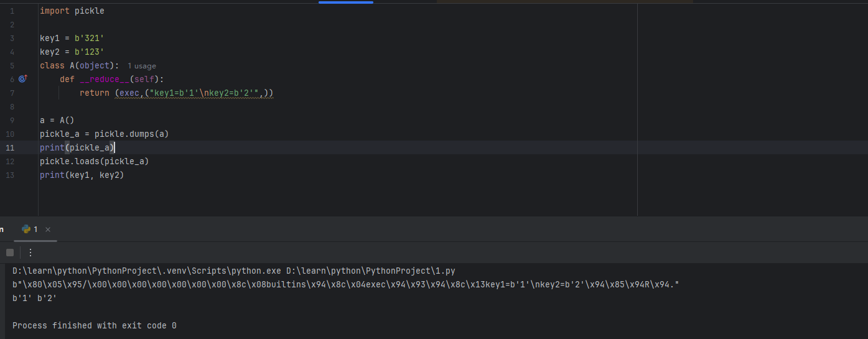
Task: Close the run tab named 1
Action: (48, 230)
